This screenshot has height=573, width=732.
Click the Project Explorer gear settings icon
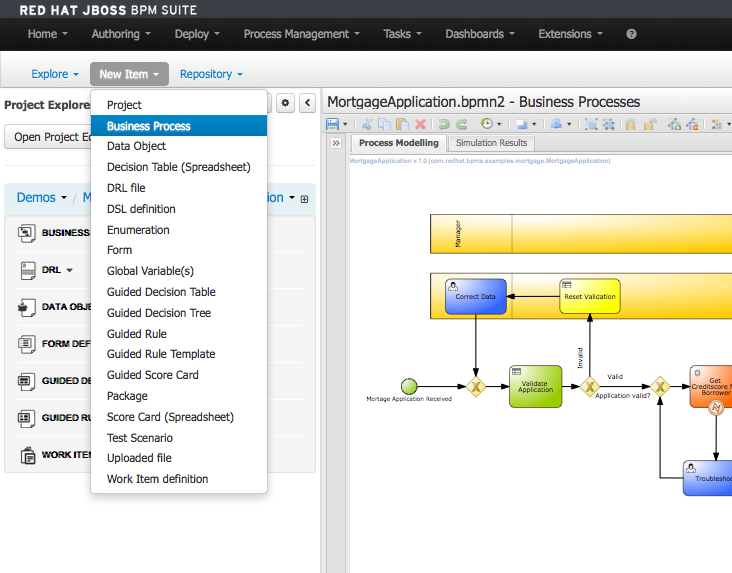tap(285, 103)
